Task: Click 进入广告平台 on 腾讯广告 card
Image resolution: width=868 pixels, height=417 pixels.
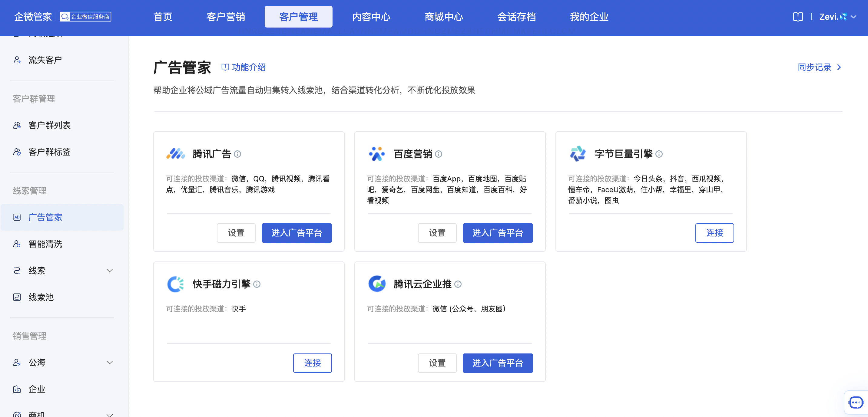Action: 297,233
